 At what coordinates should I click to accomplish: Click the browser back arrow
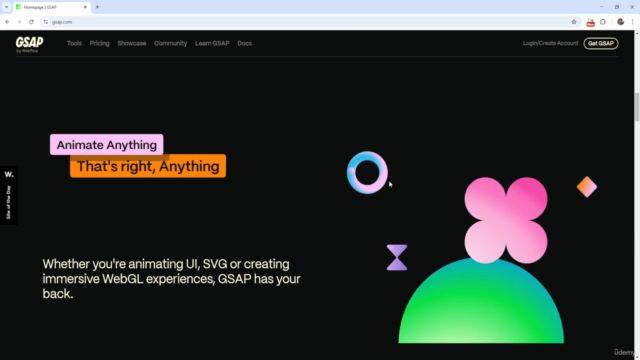click(7, 22)
